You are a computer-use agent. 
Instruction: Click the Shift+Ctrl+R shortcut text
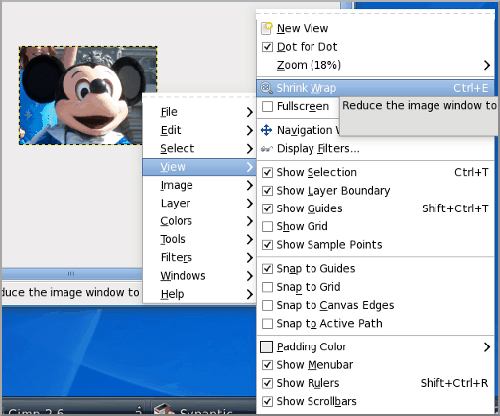pyautogui.click(x=454, y=383)
